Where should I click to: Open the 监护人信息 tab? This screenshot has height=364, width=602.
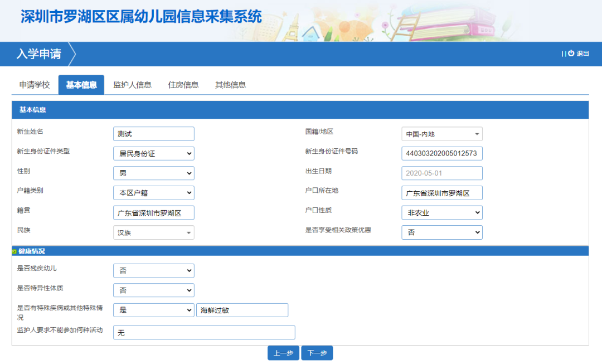[132, 85]
